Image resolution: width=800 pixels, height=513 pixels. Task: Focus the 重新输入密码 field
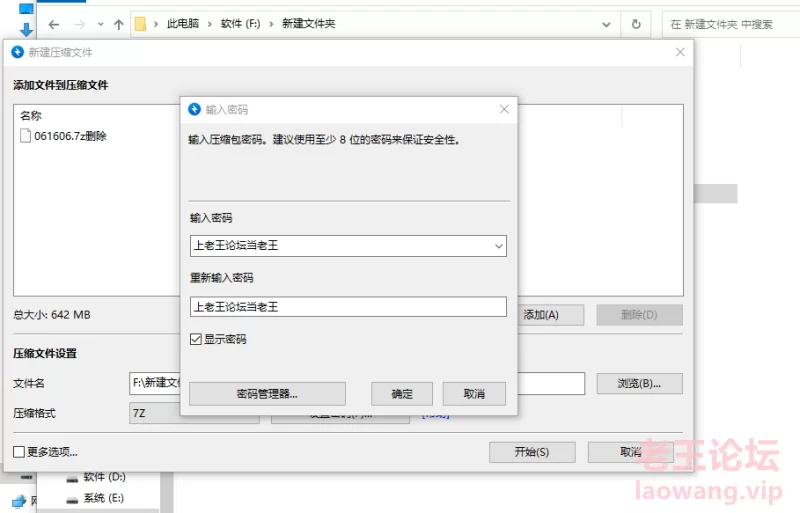click(348, 307)
